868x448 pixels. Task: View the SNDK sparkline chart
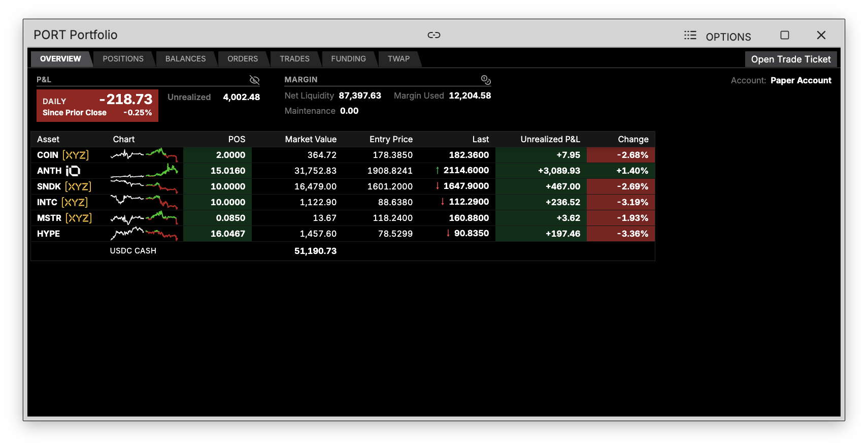pos(144,186)
